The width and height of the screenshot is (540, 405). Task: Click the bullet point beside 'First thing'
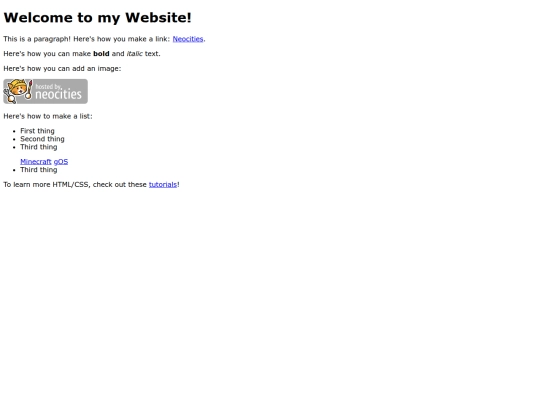click(x=14, y=131)
